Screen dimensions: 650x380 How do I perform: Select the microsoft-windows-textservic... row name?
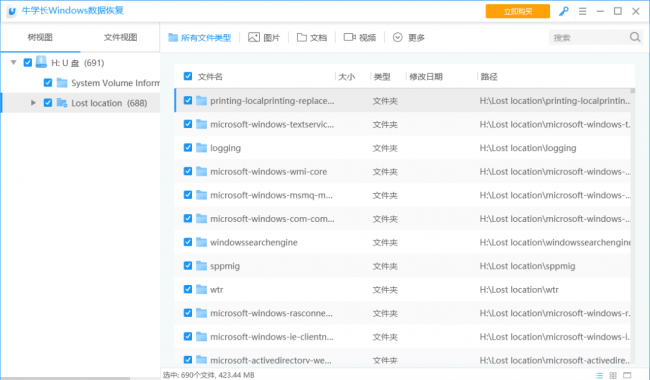pos(272,124)
